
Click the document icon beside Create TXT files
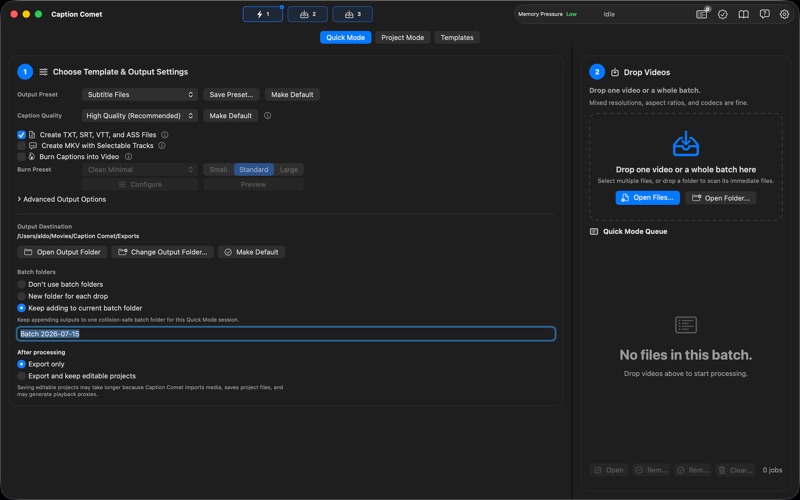click(32, 135)
